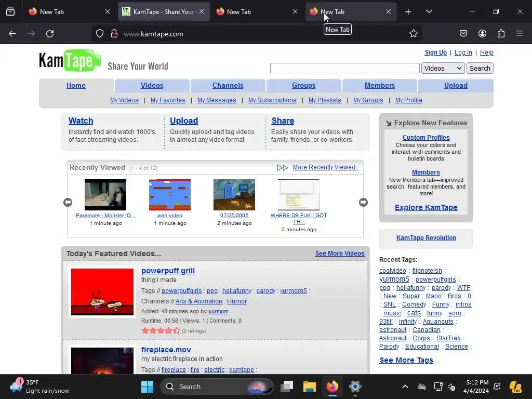The width and height of the screenshot is (532, 399).
Task: Open the Members navigation tab
Action: 380,86
